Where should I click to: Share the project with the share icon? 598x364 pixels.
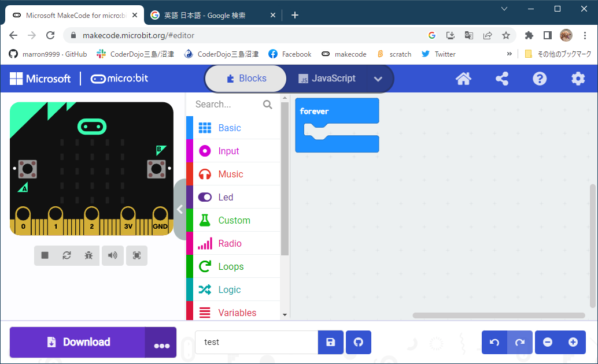[501, 78]
